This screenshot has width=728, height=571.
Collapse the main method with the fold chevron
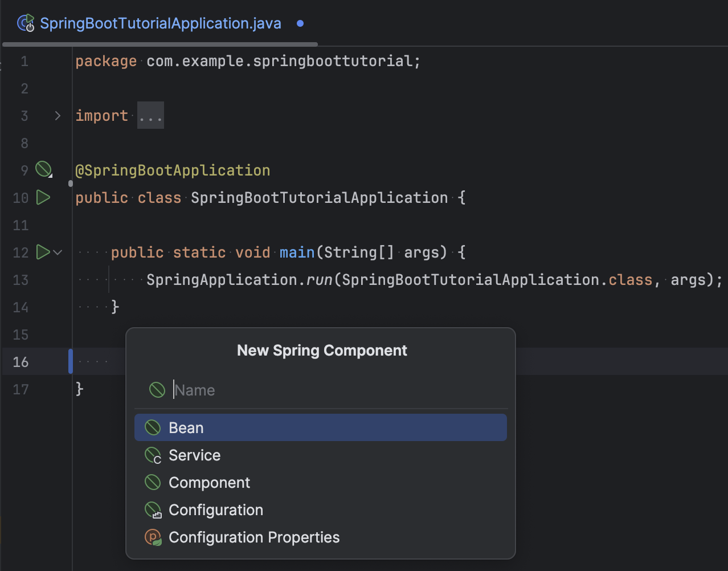[58, 252]
